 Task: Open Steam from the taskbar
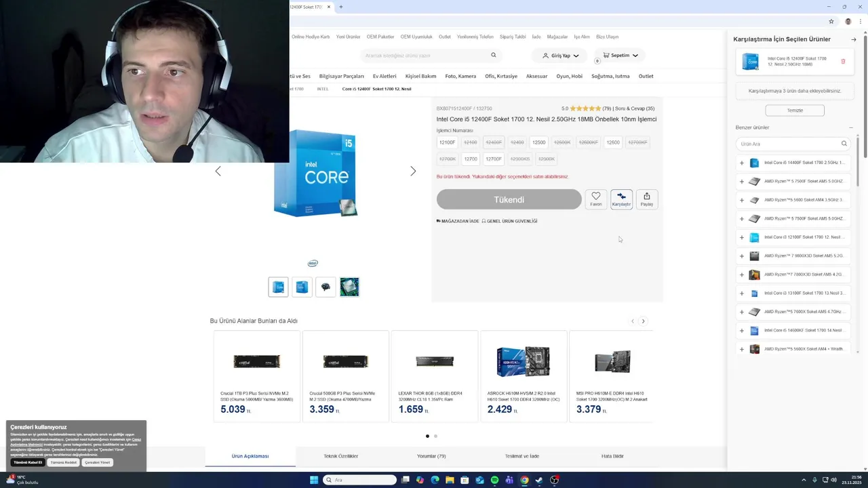tap(539, 480)
